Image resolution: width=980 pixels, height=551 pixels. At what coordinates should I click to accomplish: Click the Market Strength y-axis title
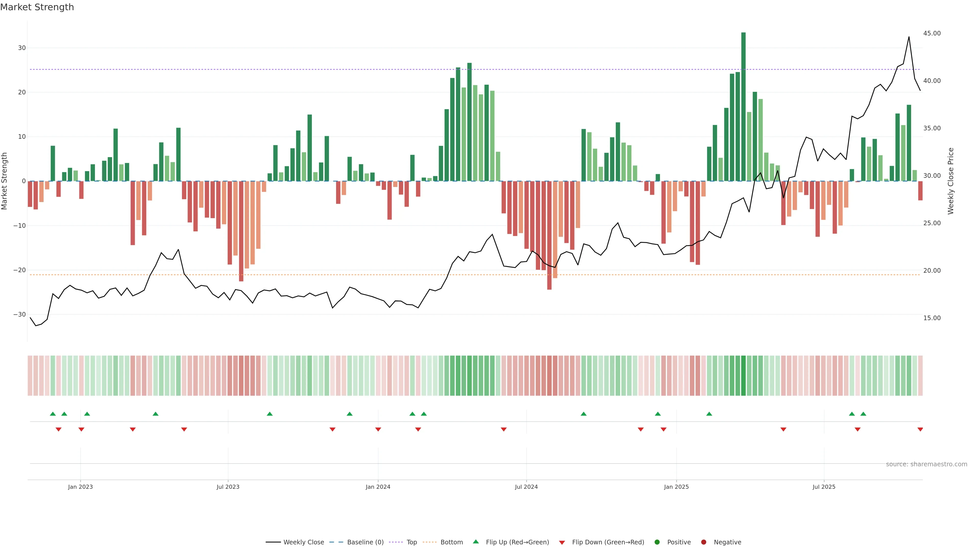click(x=5, y=181)
